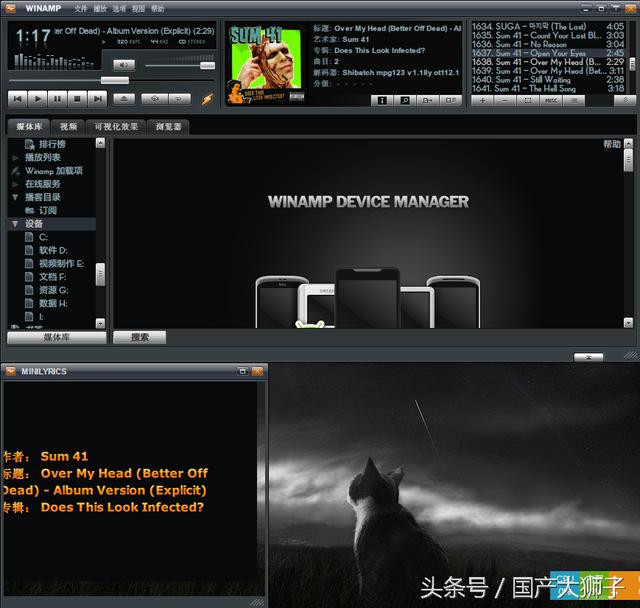Select 排行榜 in the library tree
Screen dimensions: 640x608
52,144
